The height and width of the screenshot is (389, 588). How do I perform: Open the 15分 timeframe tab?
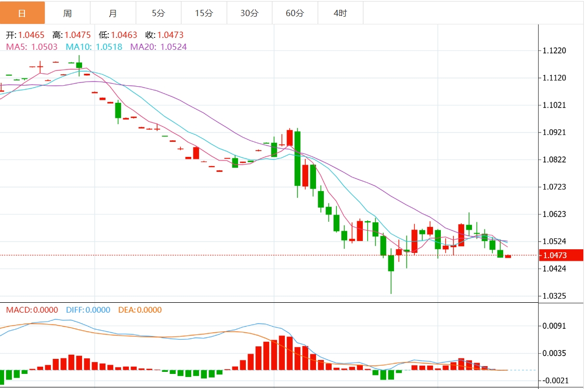pyautogui.click(x=204, y=13)
